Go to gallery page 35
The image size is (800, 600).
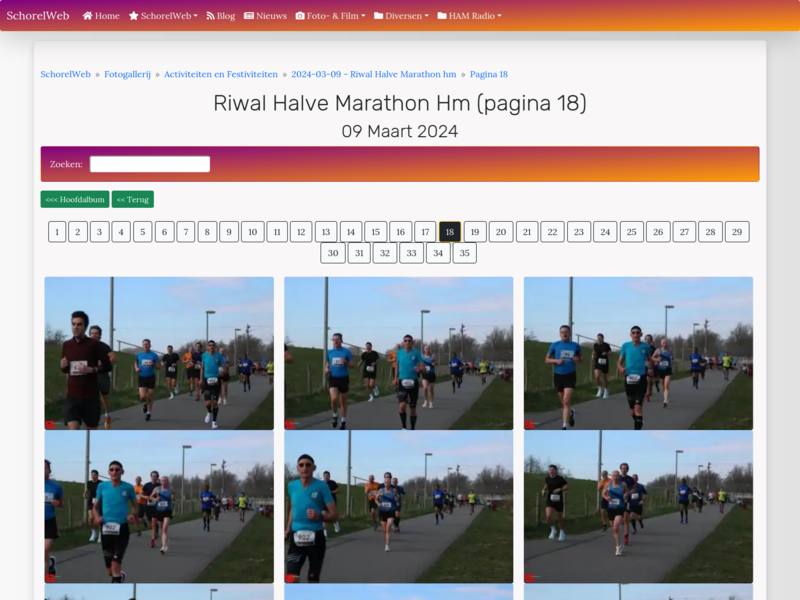coord(465,253)
